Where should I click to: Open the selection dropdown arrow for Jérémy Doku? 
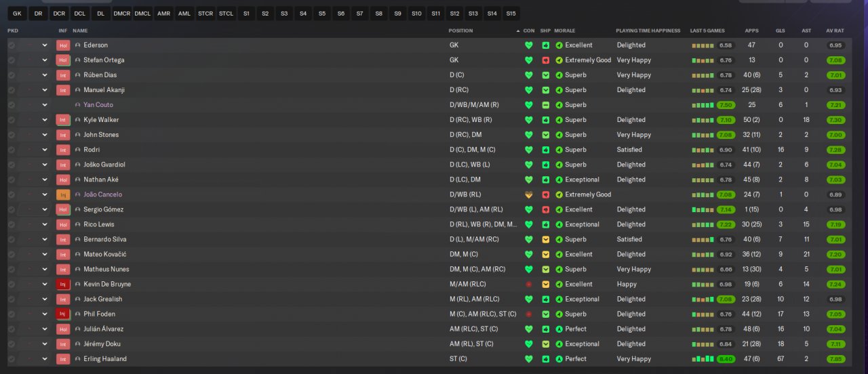45,344
